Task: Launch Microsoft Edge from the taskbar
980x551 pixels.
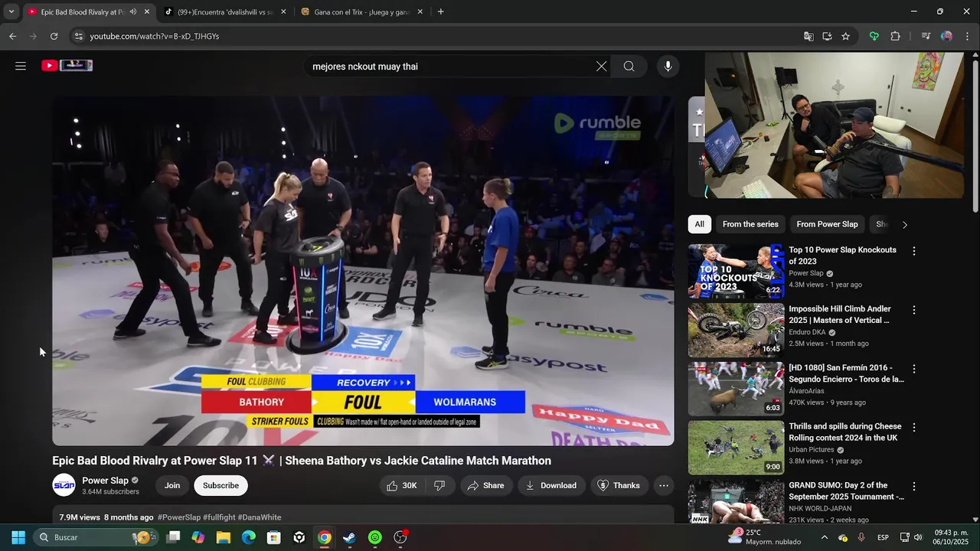Action: tap(249, 537)
